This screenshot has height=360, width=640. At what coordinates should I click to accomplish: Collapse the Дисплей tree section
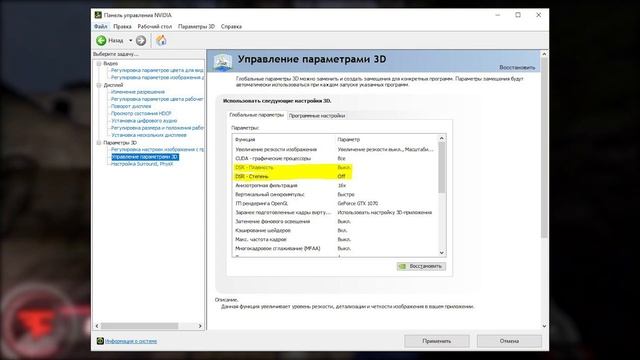(99, 85)
